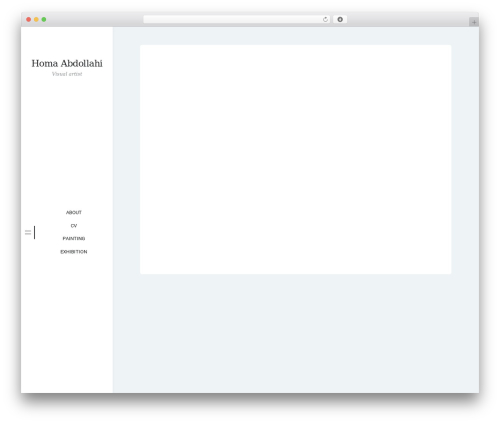Toggle the sidebar hamburger menu icon
500x423 pixels.
click(28, 232)
